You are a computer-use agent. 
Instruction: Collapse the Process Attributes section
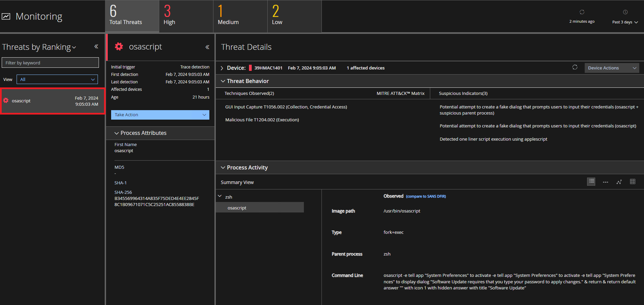(117, 133)
